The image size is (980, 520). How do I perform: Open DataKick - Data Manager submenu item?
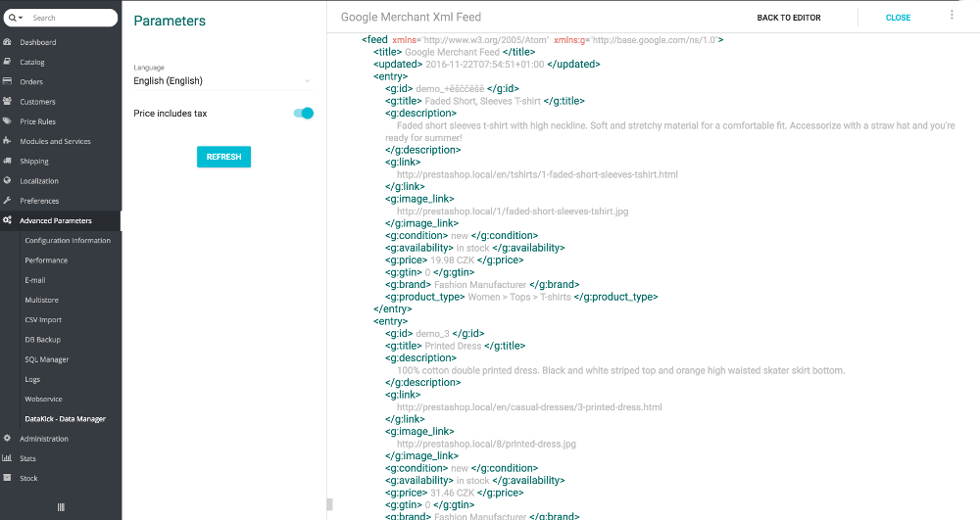click(x=65, y=419)
